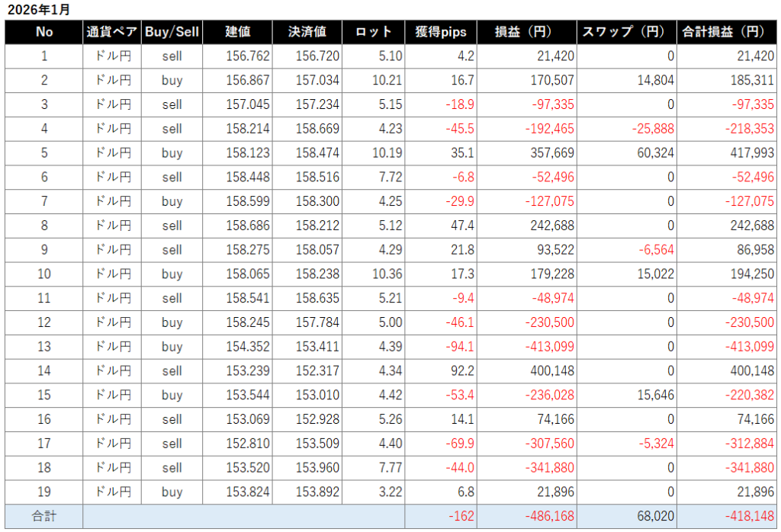
Task: Click the スワップ（円） column header
Action: point(626,32)
